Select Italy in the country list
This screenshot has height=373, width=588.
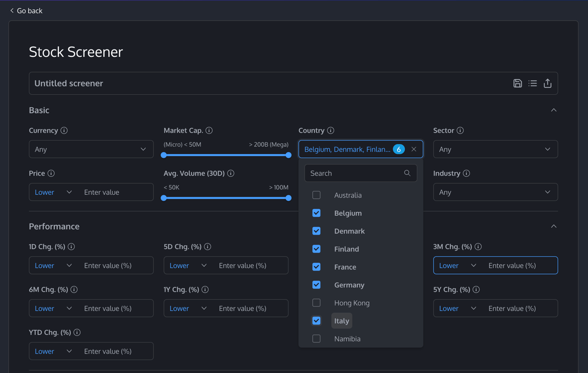tap(342, 321)
